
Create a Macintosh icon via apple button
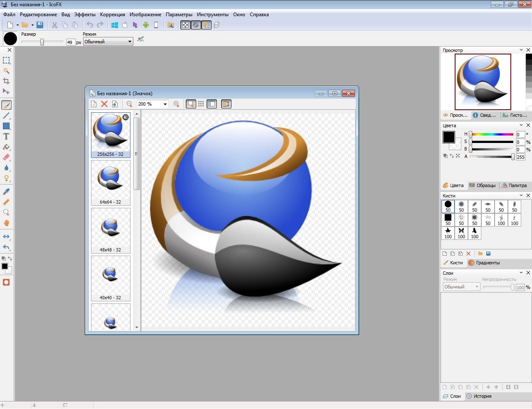coord(125,25)
